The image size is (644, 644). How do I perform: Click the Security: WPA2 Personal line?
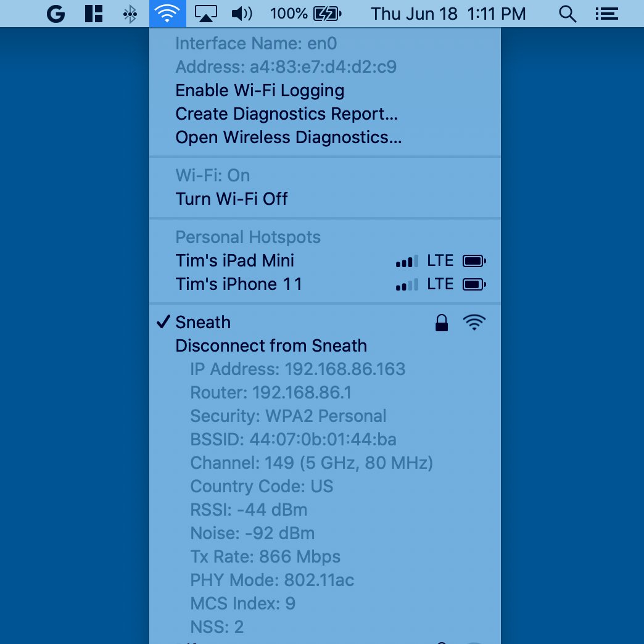click(288, 416)
